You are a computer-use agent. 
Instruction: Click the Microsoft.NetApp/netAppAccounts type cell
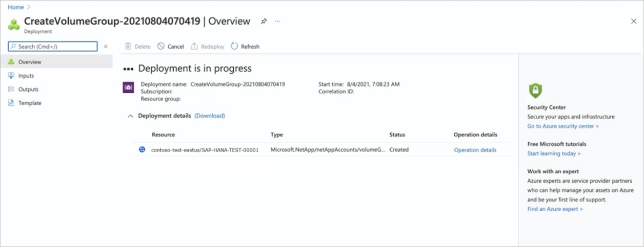coord(328,150)
